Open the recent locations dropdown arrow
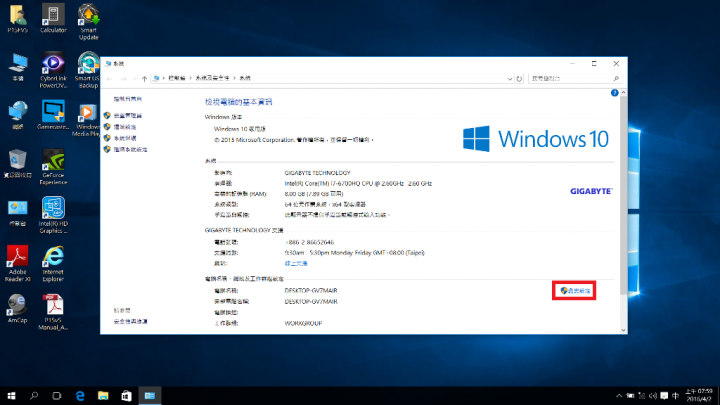The image size is (720, 405). (135, 79)
